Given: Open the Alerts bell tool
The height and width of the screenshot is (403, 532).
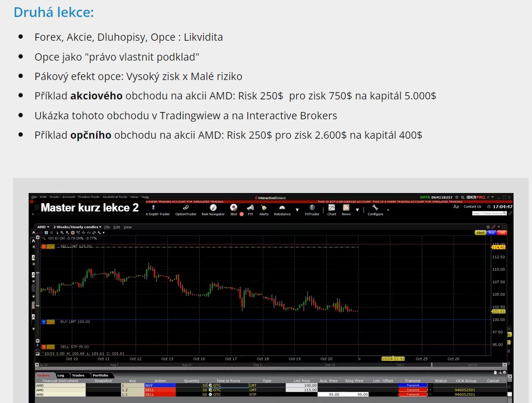Looking at the screenshot, I should [x=264, y=210].
